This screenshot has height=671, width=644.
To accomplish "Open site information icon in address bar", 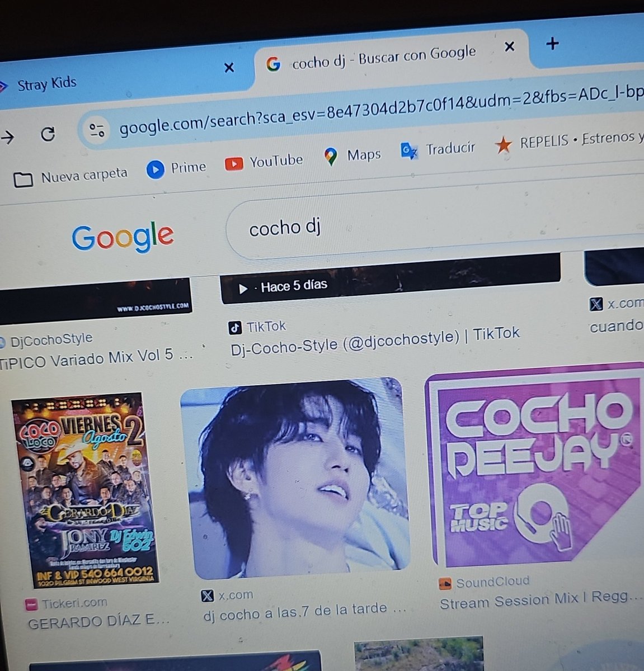I will (x=97, y=131).
